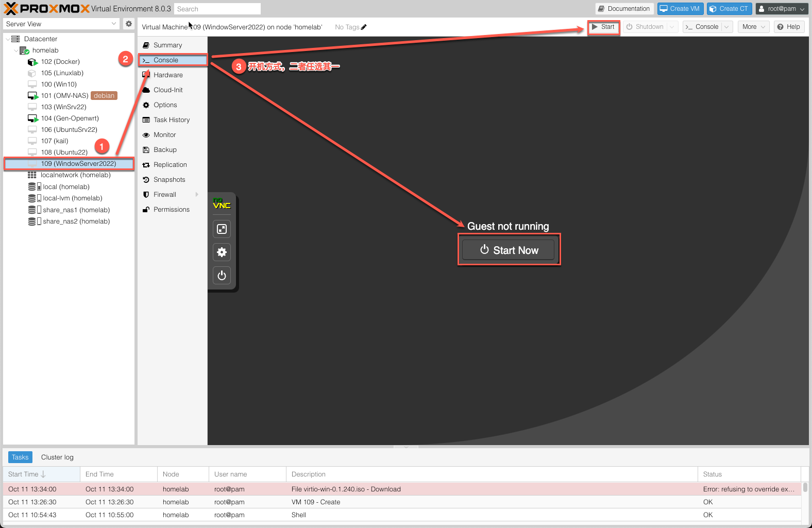Open Cloud-Init via its cloud icon

pos(146,90)
